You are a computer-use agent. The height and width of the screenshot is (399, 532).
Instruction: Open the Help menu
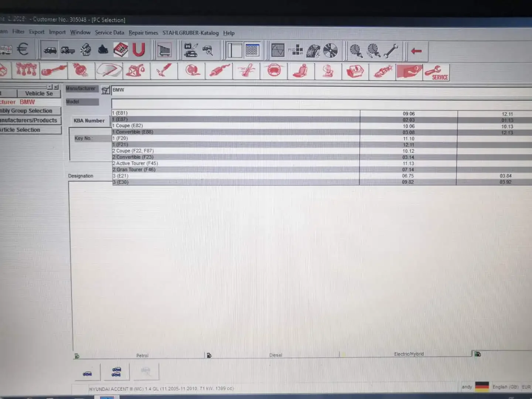[229, 33]
